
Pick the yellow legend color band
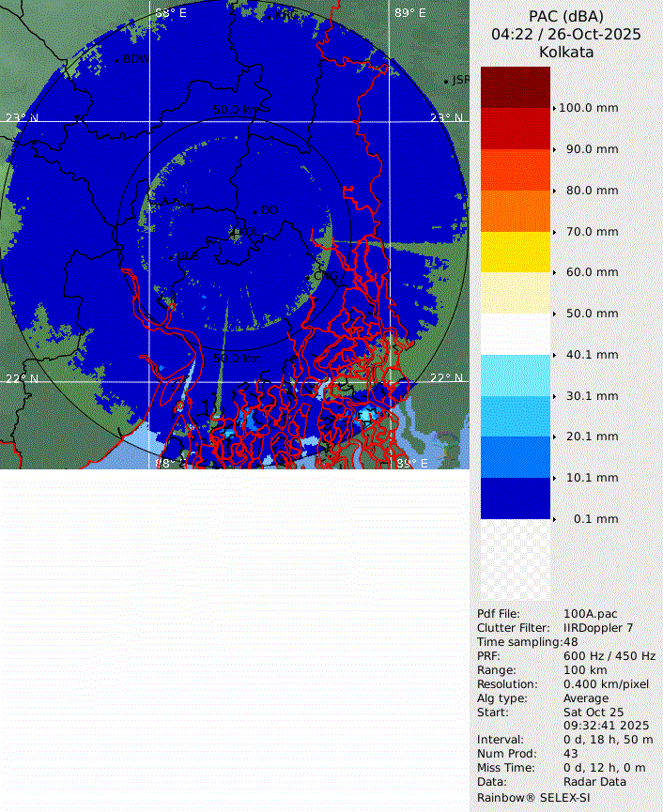click(x=515, y=252)
